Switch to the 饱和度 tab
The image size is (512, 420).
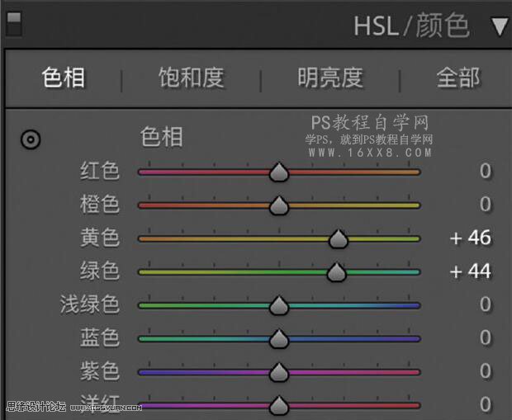point(191,78)
